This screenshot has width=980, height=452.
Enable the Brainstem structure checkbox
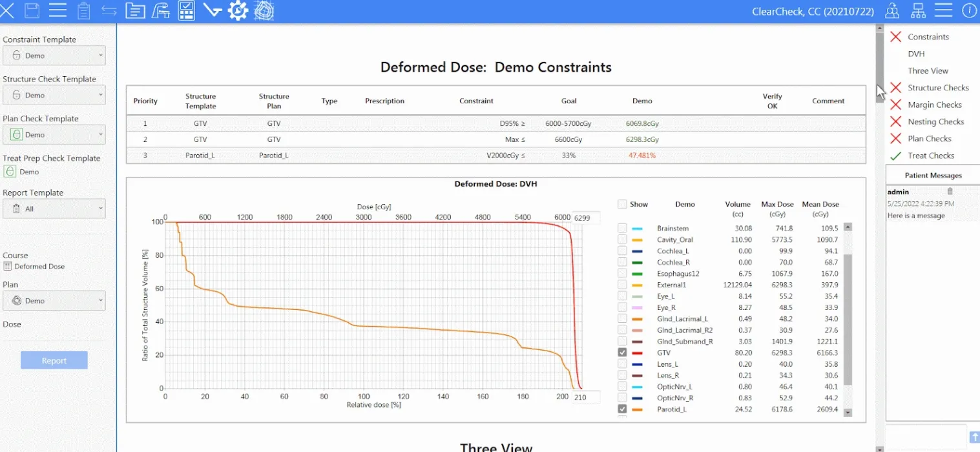[x=622, y=228]
